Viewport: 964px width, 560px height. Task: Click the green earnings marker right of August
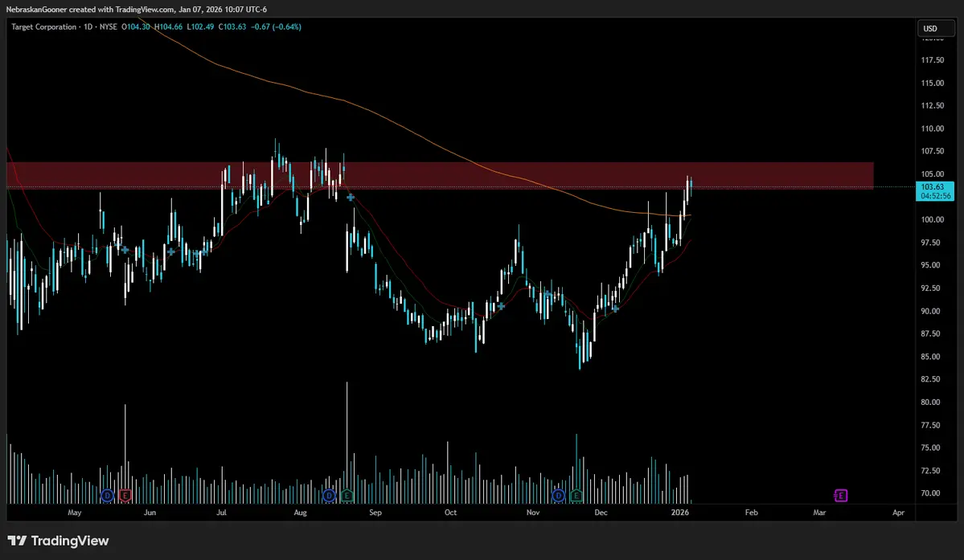pyautogui.click(x=347, y=496)
